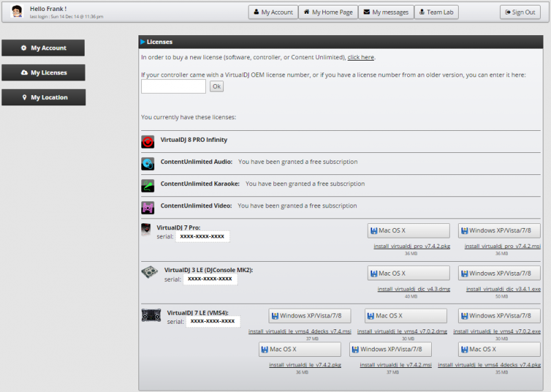Download VirtualDJ 7 Pro for Mac OS X

coord(408,231)
